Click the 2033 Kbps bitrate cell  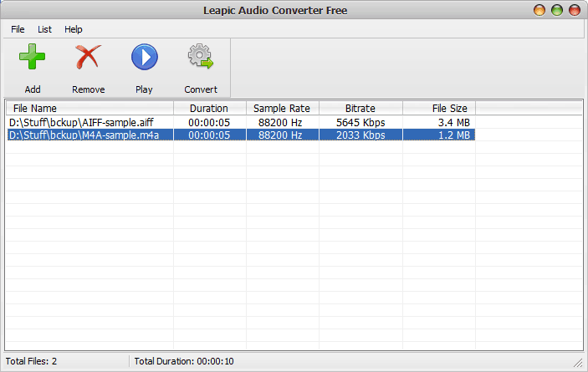point(360,135)
